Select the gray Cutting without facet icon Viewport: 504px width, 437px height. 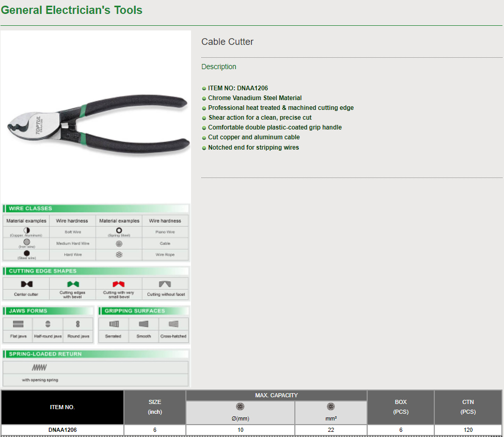pyautogui.click(x=165, y=284)
